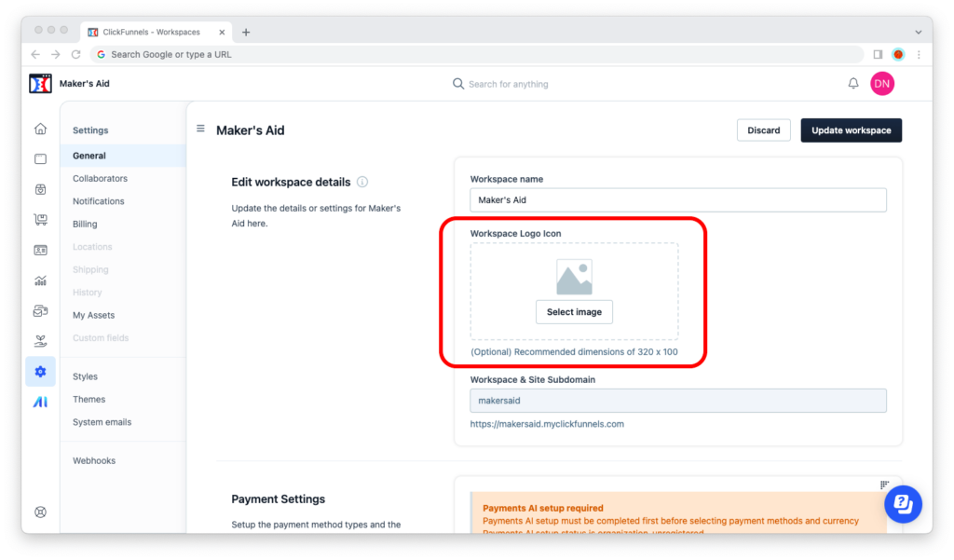Screen dimensions: 954x560
Task: Open Custom fields settings item
Action: 101,338
